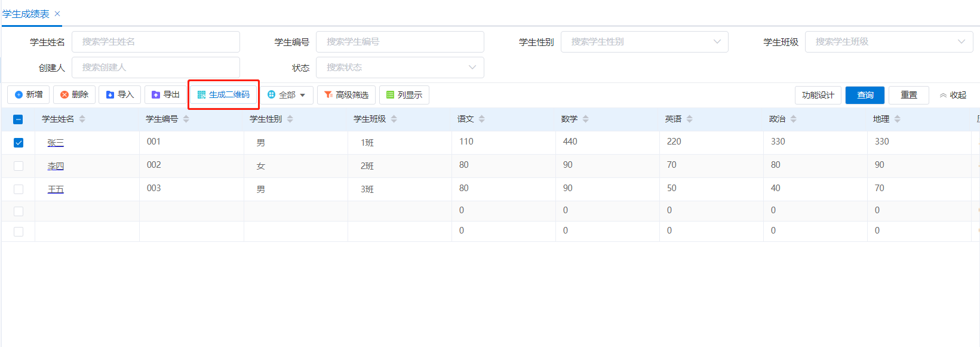The height and width of the screenshot is (347, 980).
Task: Focus the 搜索创建人 input field
Action: [x=156, y=67]
